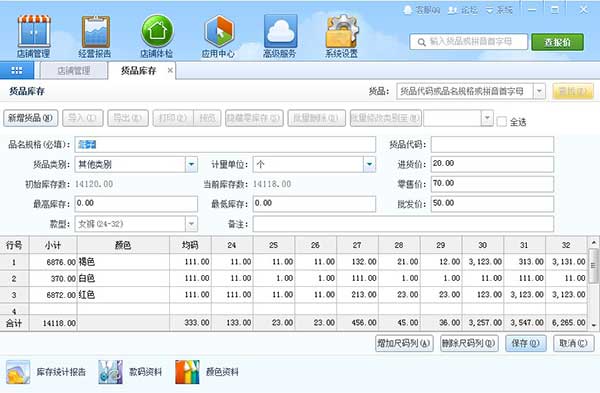Click the 批发价 field showing 50.00

pyautogui.click(x=492, y=204)
